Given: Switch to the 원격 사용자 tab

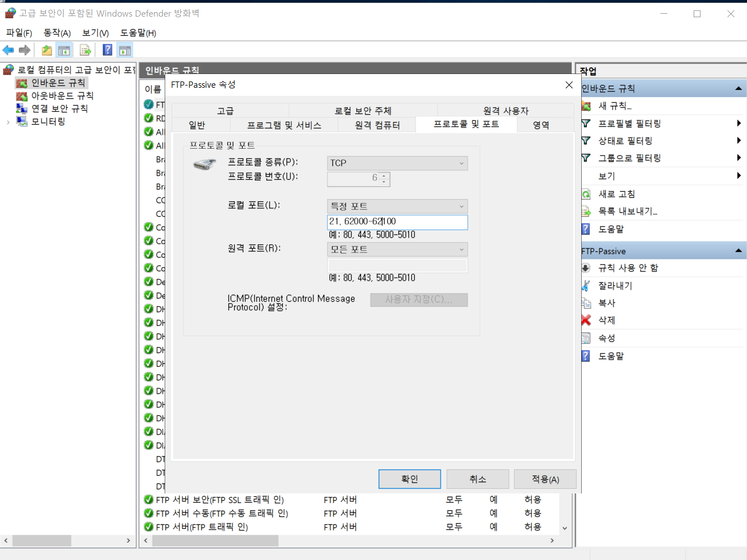Looking at the screenshot, I should tap(505, 111).
